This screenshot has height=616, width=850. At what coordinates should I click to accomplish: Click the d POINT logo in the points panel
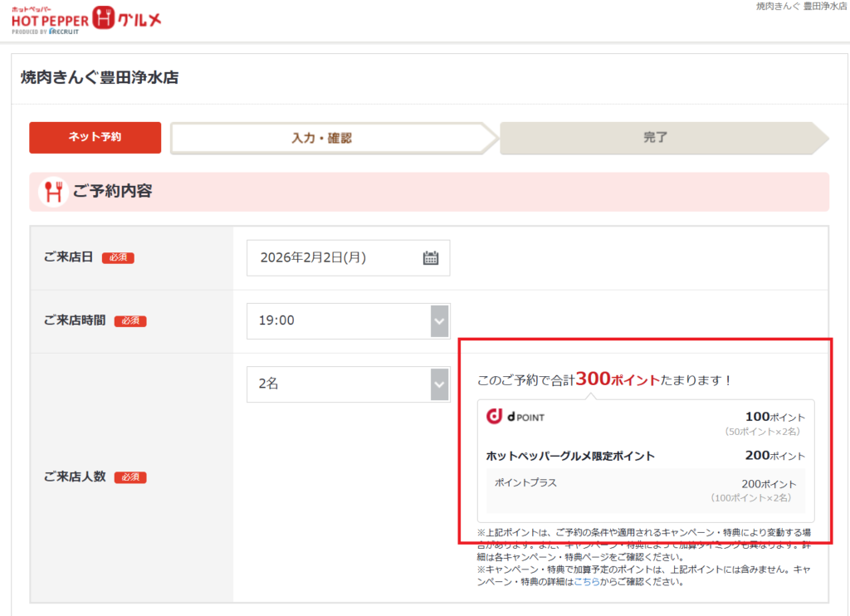[x=513, y=418]
